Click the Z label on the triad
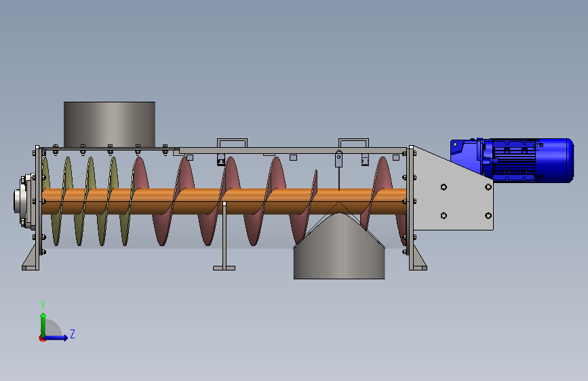Screen dimensions: 588x381 click(x=73, y=334)
